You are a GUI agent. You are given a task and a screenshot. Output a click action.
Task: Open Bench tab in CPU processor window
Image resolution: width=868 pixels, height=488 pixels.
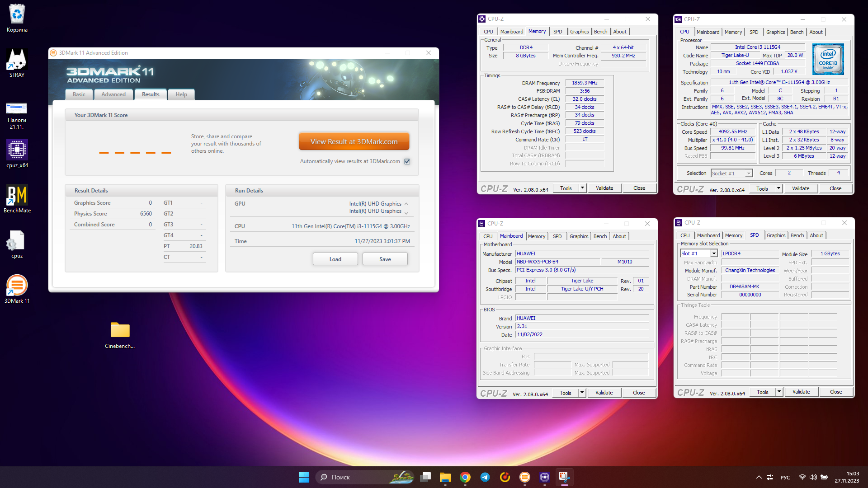pos(797,32)
